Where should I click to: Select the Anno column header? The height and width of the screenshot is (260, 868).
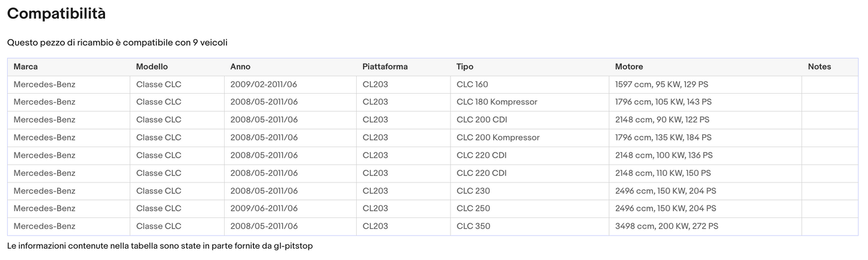click(240, 67)
